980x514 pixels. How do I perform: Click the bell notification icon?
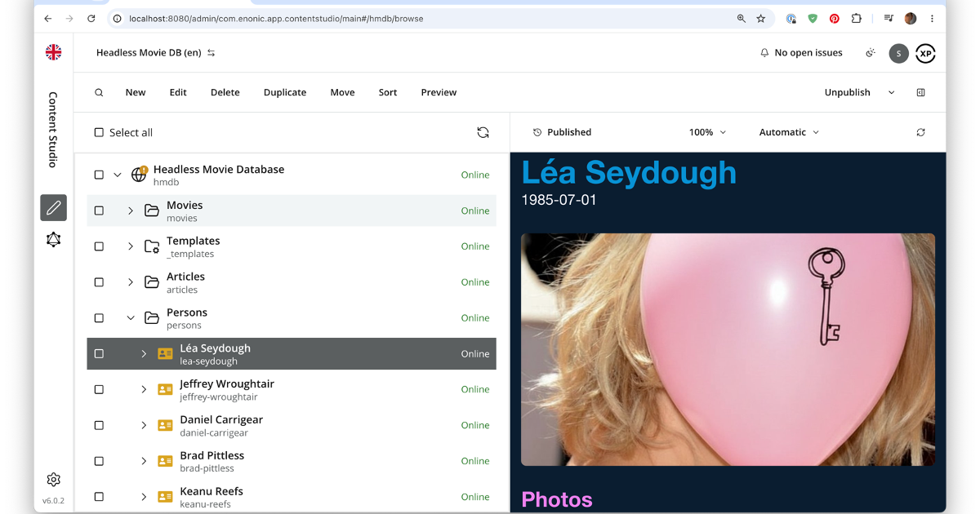click(764, 53)
